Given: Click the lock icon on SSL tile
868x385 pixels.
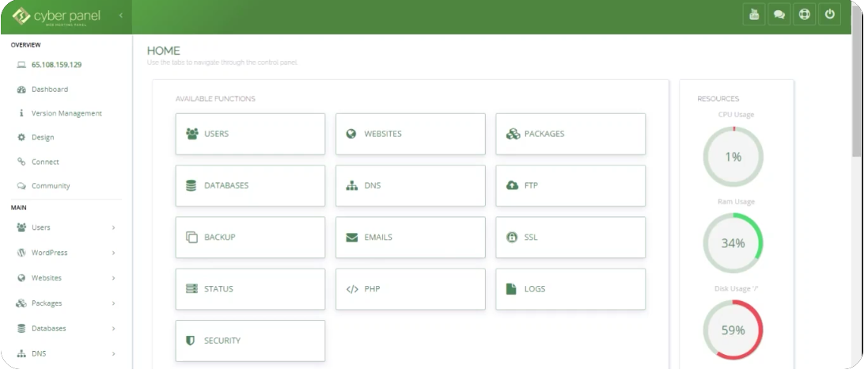Looking at the screenshot, I should (511, 237).
